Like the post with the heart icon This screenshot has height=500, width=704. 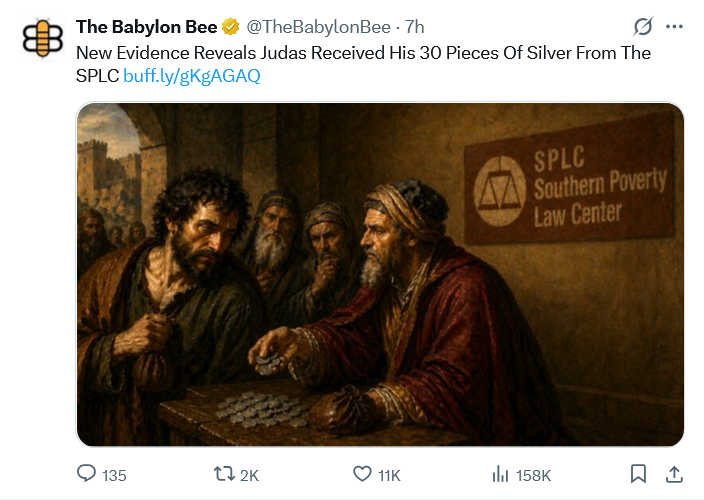tap(363, 474)
